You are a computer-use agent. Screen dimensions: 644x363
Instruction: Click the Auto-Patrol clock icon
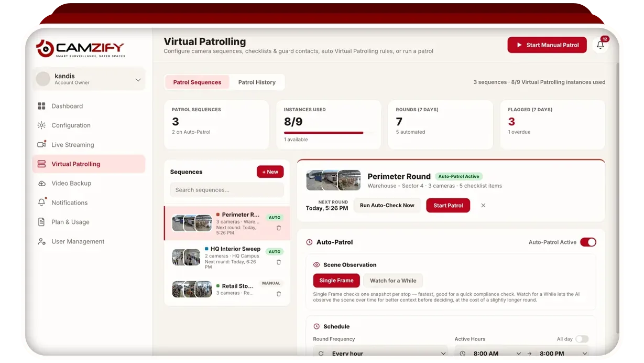pos(309,242)
